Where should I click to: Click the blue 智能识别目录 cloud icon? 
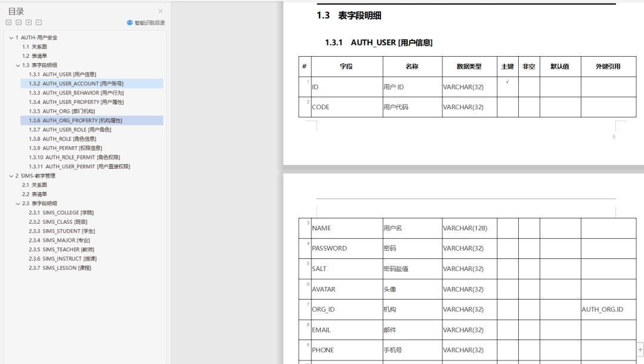click(x=130, y=23)
